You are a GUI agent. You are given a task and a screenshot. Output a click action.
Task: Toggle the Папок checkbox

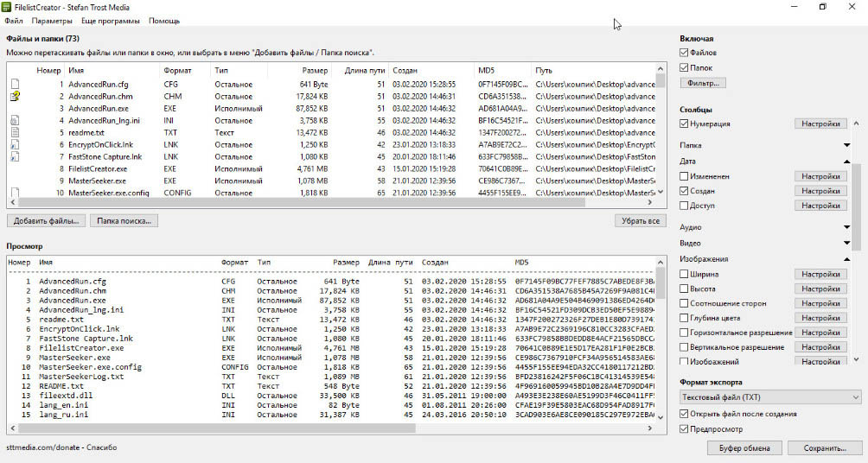(x=684, y=67)
